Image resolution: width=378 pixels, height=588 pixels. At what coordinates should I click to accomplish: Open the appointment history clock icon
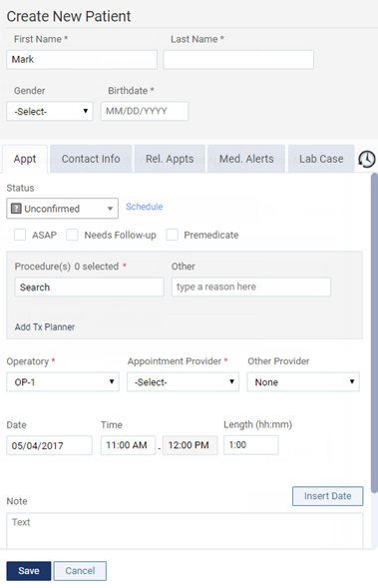point(366,159)
